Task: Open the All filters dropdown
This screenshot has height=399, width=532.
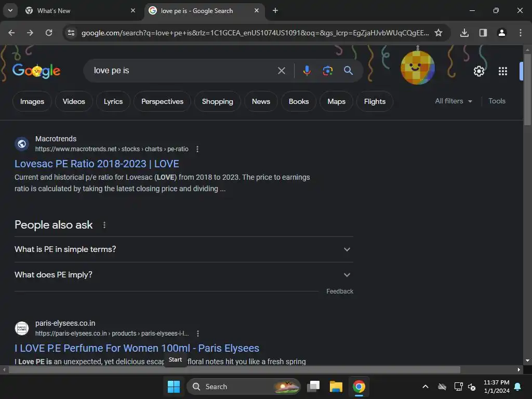Action: 453,101
